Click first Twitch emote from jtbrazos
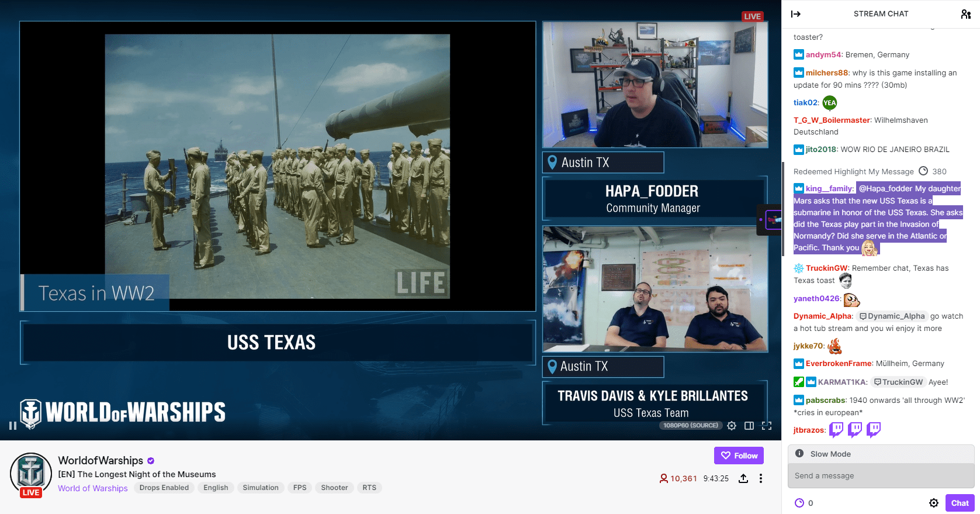The image size is (980, 514). pos(837,430)
